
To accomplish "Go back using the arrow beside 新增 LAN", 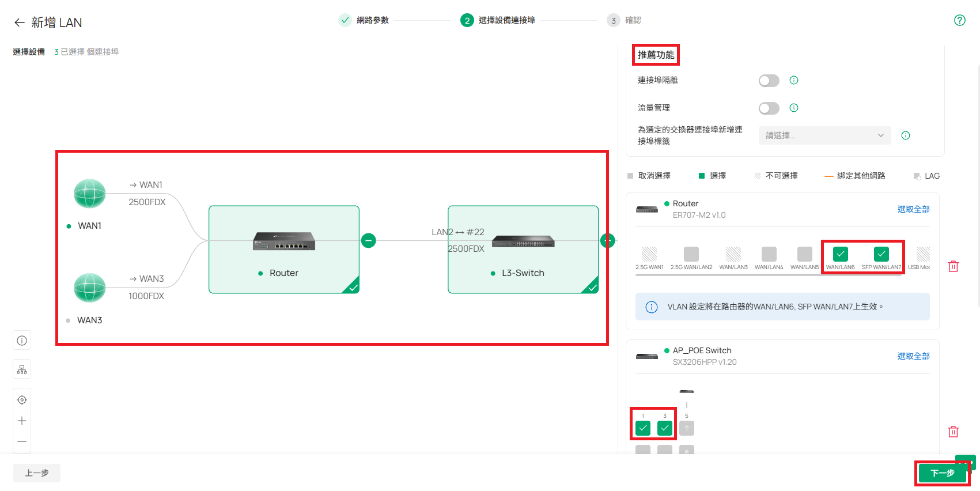I will [20, 22].
